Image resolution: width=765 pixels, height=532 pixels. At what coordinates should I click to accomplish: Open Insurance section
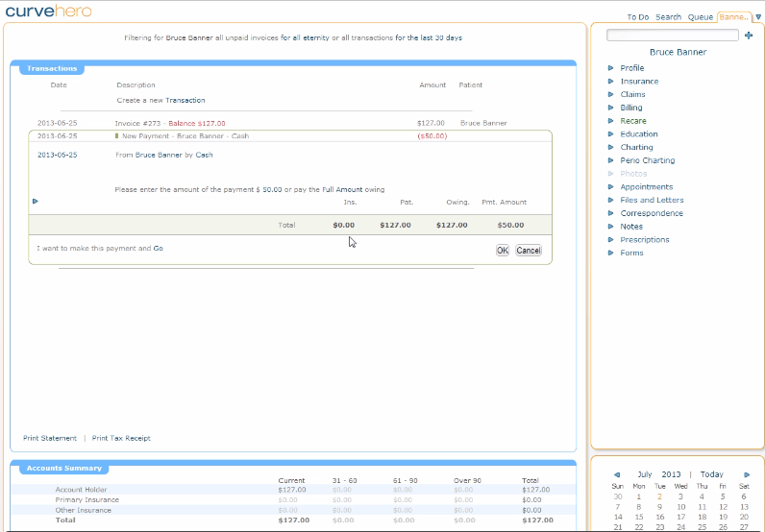tap(639, 81)
